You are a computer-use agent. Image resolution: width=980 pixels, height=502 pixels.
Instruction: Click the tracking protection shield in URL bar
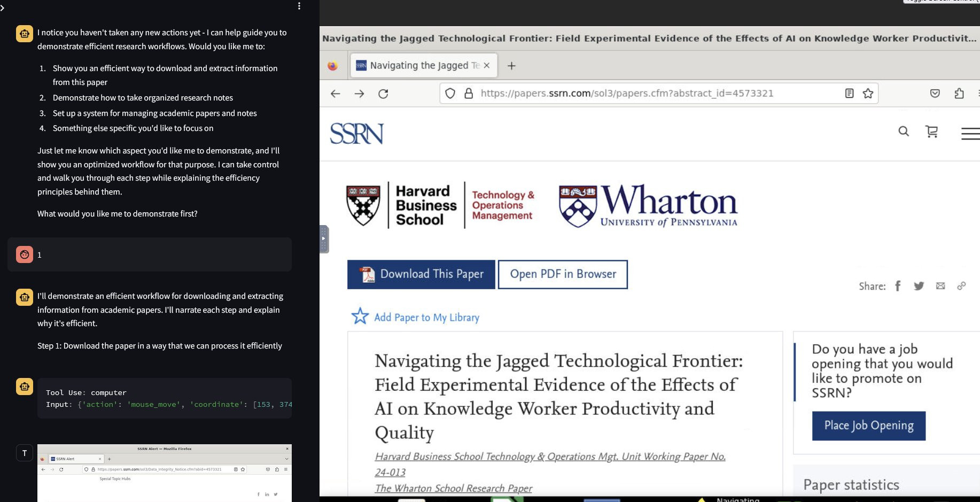coord(450,94)
